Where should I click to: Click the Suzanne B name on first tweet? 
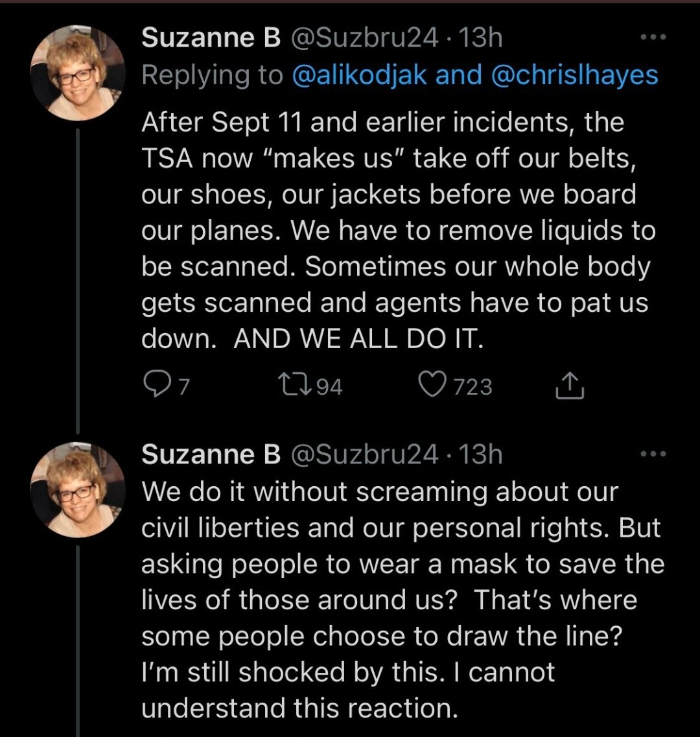[x=211, y=38]
